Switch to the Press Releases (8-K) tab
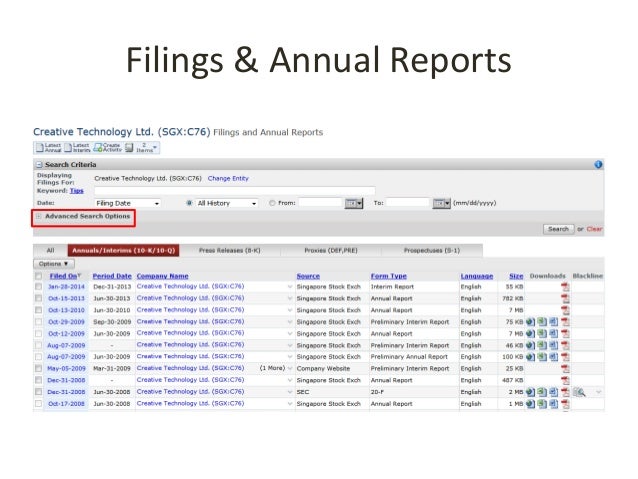 229,250
